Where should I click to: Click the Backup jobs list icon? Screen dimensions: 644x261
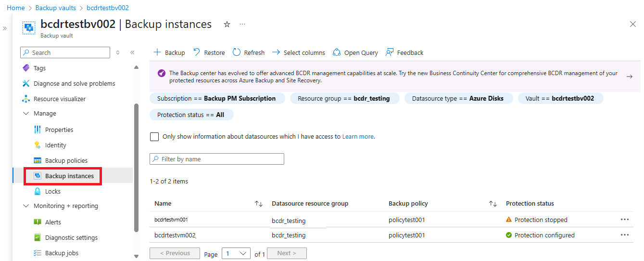pos(38,253)
